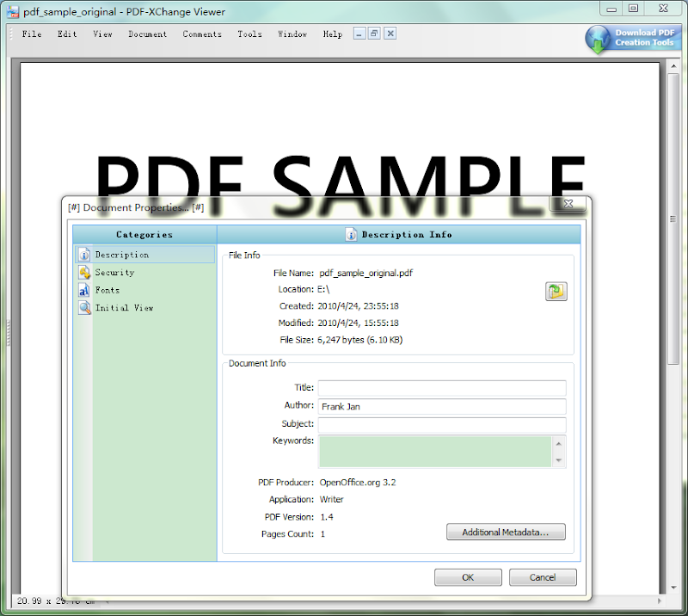Open the Help menu
Screen dimensions: 688x616
(x=333, y=34)
